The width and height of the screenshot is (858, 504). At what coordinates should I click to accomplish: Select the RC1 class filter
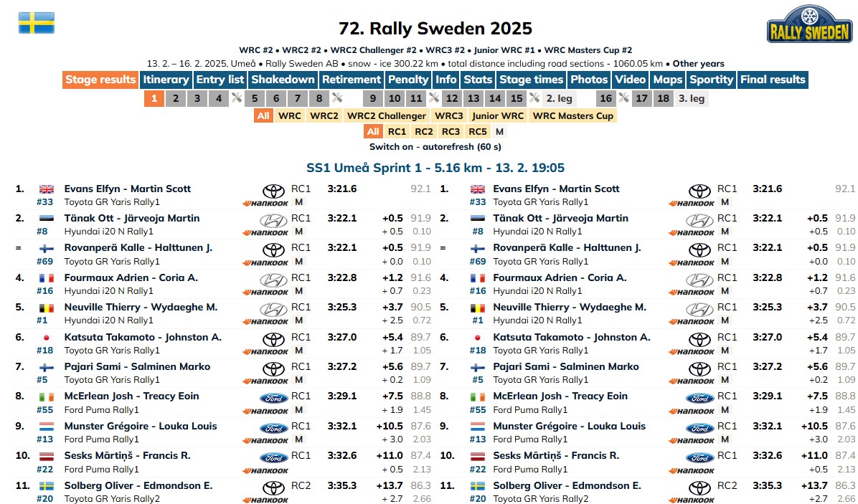[397, 131]
